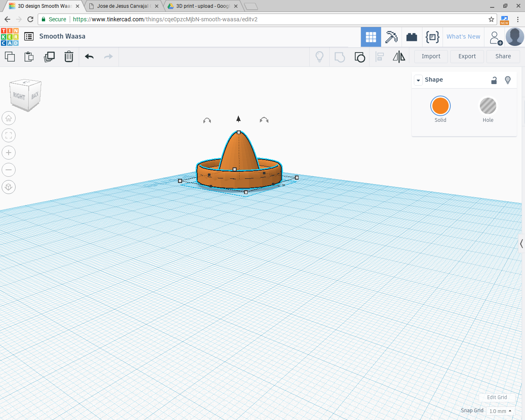Viewport: 525px width, 420px height.
Task: Bookmark this page with the star
Action: tap(491, 19)
